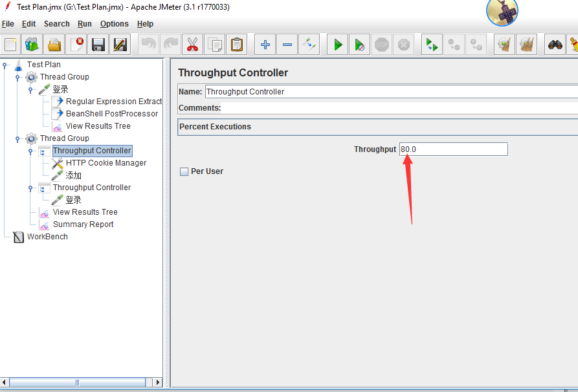The image size is (578, 392).
Task: Collapse the second Thread Group node handle
Action: click(x=17, y=139)
